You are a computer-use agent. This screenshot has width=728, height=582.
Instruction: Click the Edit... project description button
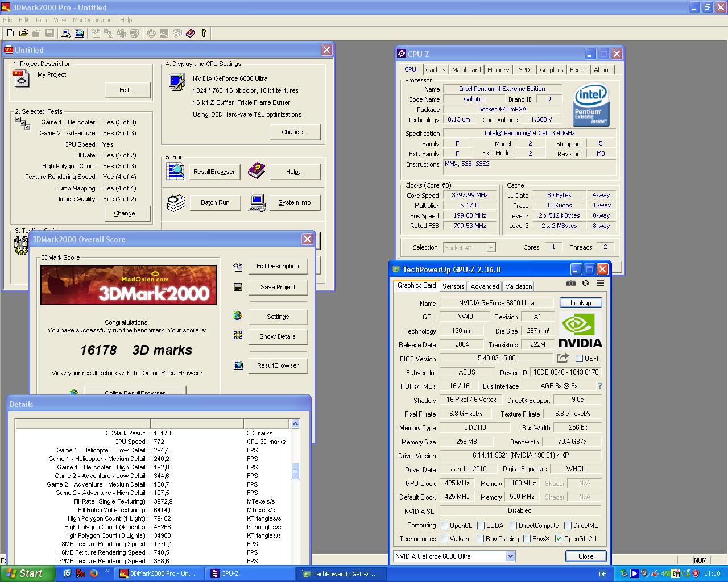(127, 90)
